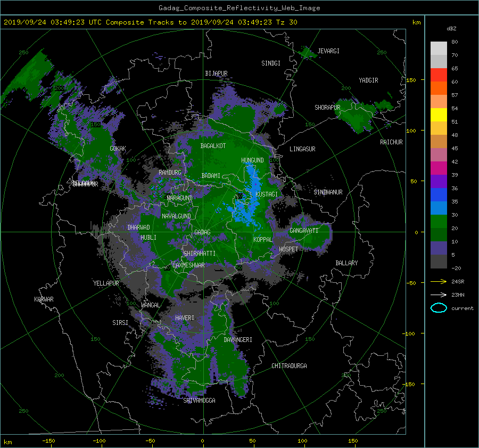Click the NARAGUND town label
479x448 pixels.
180,198
